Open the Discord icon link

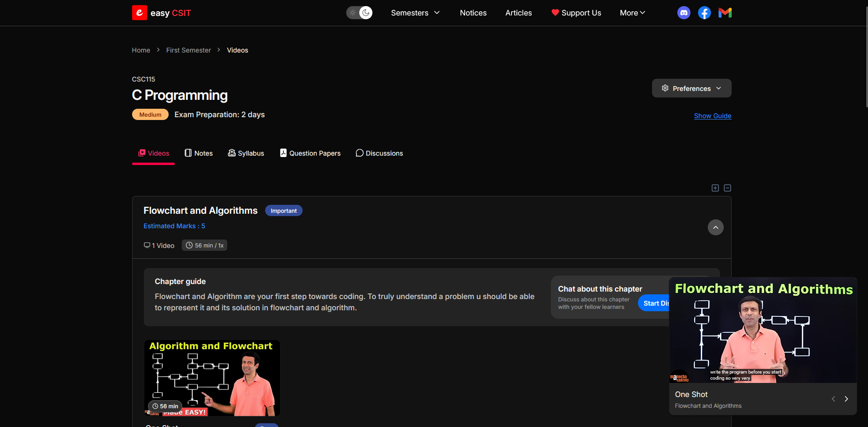(x=684, y=13)
